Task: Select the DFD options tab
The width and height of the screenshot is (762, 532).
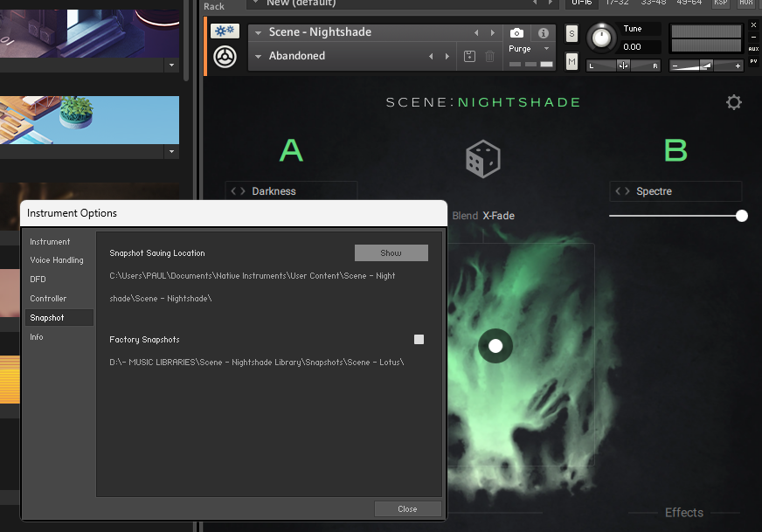Action: 38,280
